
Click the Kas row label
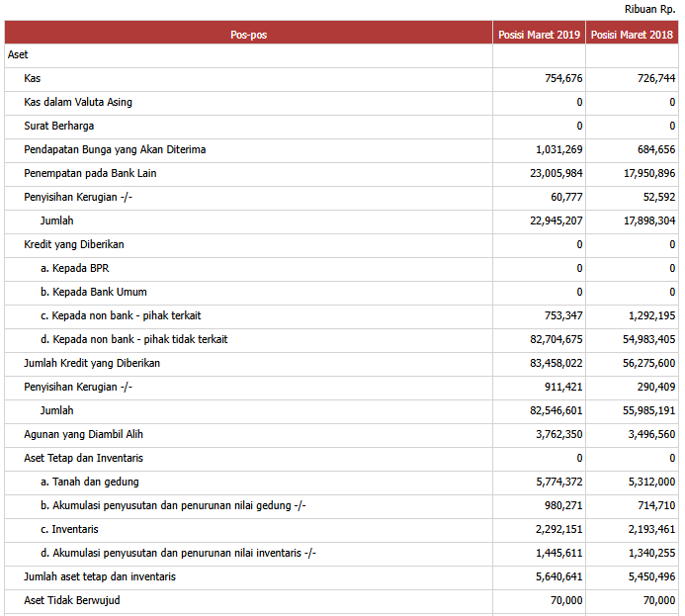(33, 79)
